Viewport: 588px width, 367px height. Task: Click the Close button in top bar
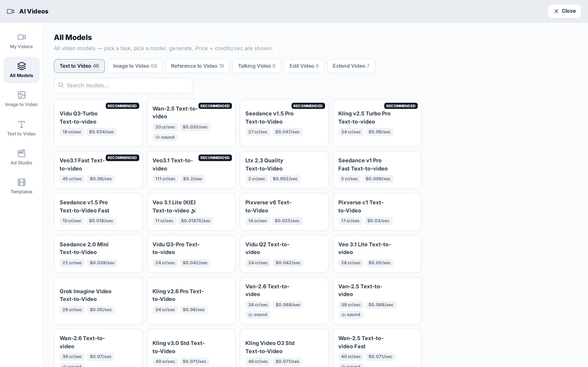(564, 11)
